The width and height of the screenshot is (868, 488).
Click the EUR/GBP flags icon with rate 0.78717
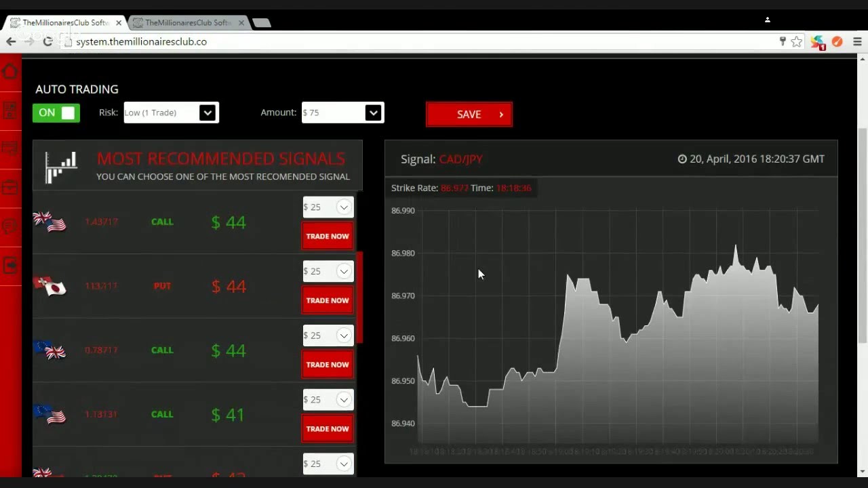[50, 350]
